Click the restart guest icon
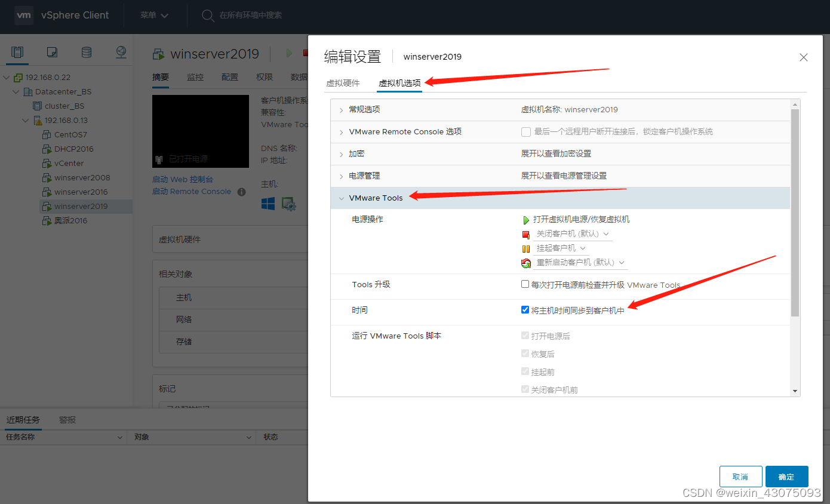Viewport: 830px width, 504px height. click(526, 263)
